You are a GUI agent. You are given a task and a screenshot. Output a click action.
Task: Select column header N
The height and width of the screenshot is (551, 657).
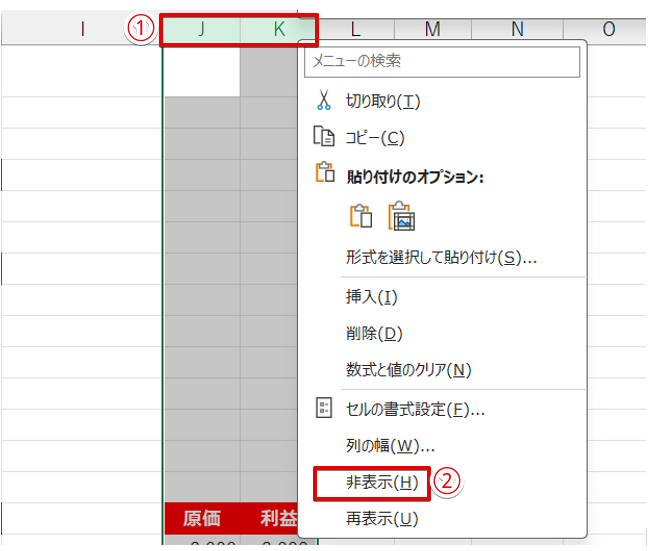coord(517,29)
